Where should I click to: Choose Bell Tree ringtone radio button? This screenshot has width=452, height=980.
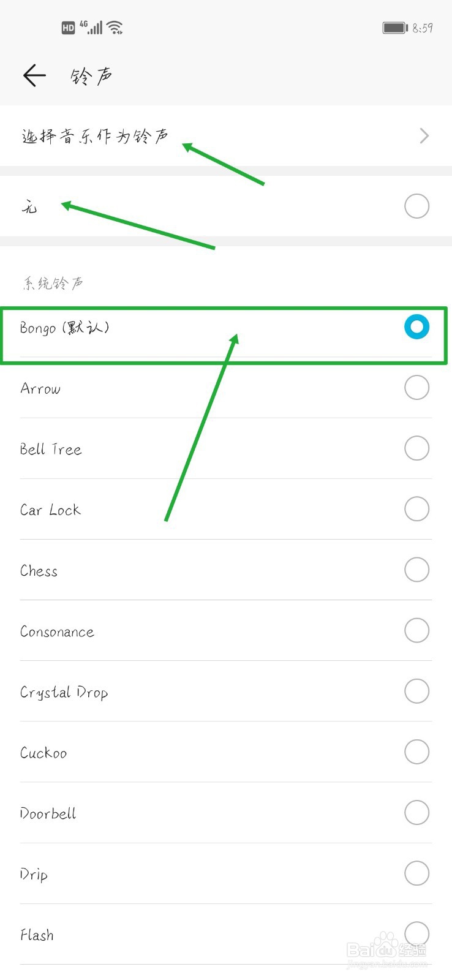[x=416, y=448]
